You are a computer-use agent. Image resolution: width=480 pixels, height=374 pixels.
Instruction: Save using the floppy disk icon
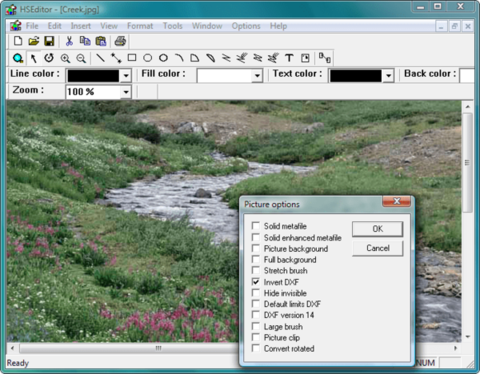[49, 41]
